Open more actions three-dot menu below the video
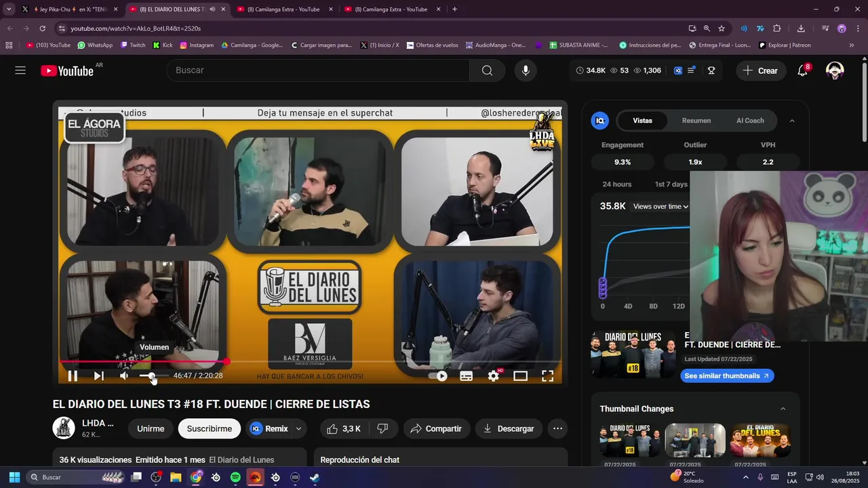This screenshot has width=868, height=488. click(557, 428)
